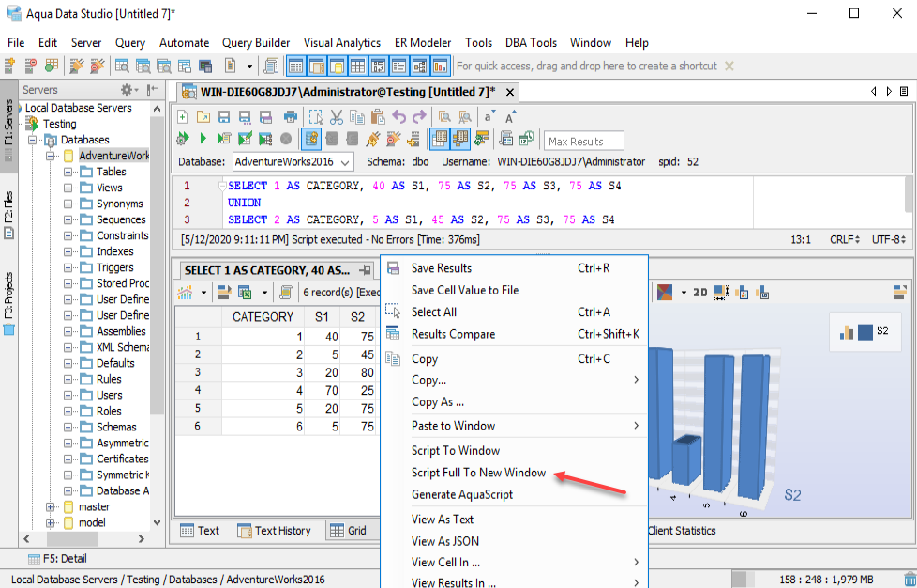Expand the Tables tree node
The image size is (917, 588).
tap(68, 172)
